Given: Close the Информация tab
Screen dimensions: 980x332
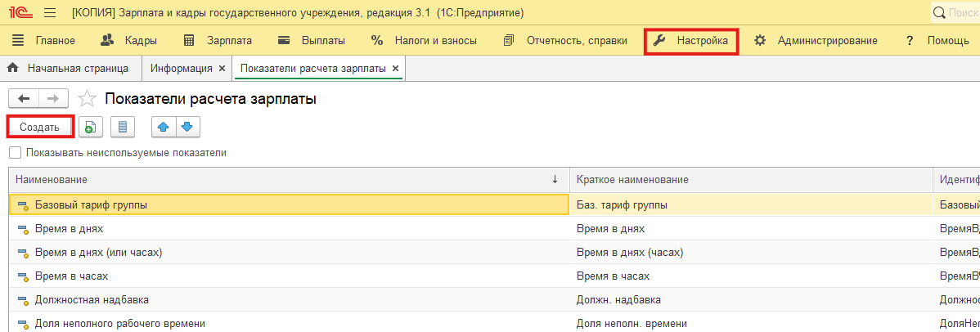Looking at the screenshot, I should click(x=222, y=69).
